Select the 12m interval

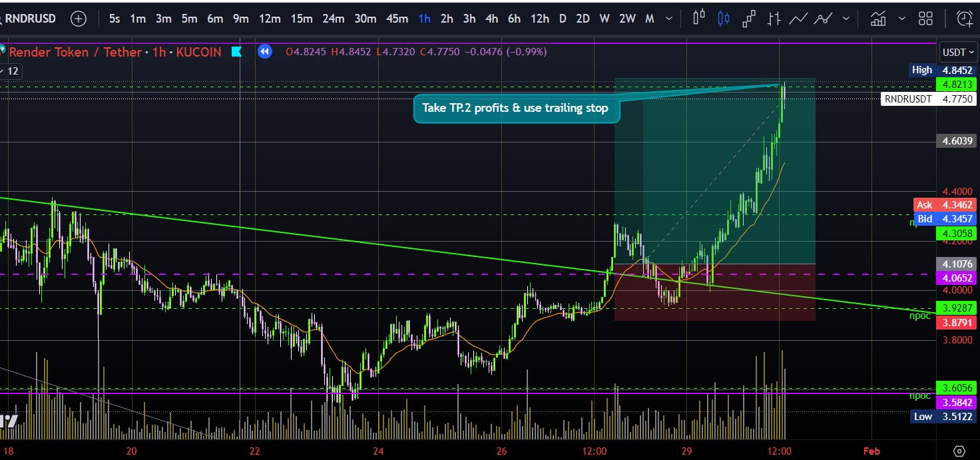pyautogui.click(x=270, y=19)
